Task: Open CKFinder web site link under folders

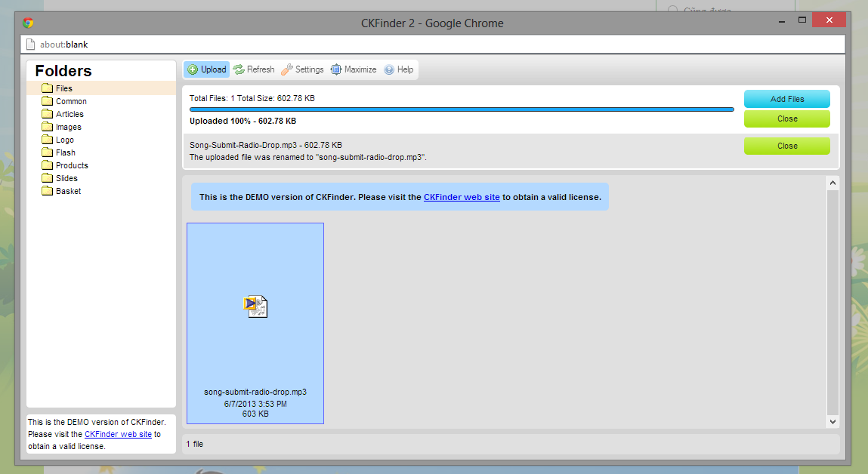Action: pyautogui.click(x=118, y=434)
